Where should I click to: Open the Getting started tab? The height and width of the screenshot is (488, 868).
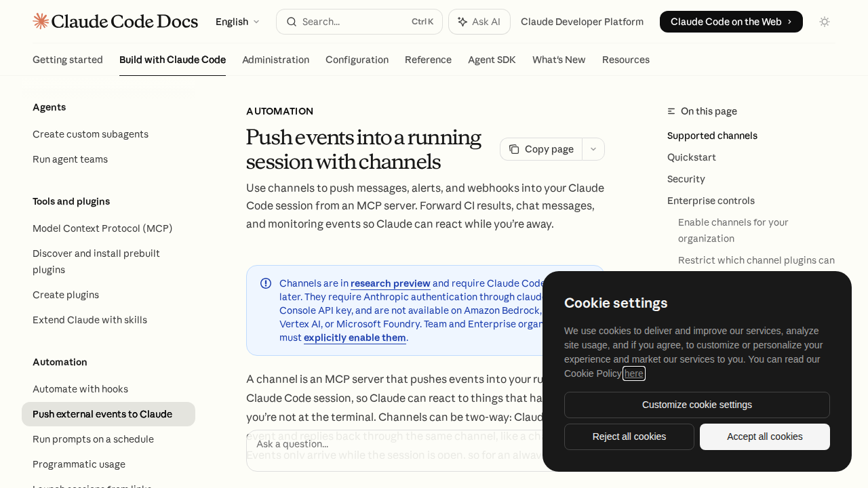click(68, 60)
